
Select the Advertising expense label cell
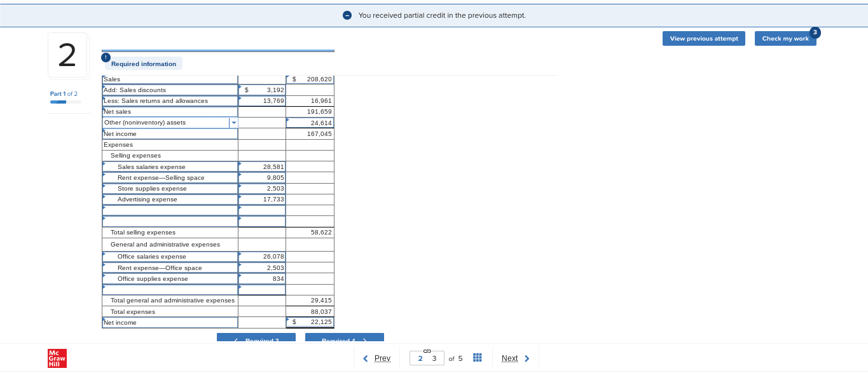(170, 200)
